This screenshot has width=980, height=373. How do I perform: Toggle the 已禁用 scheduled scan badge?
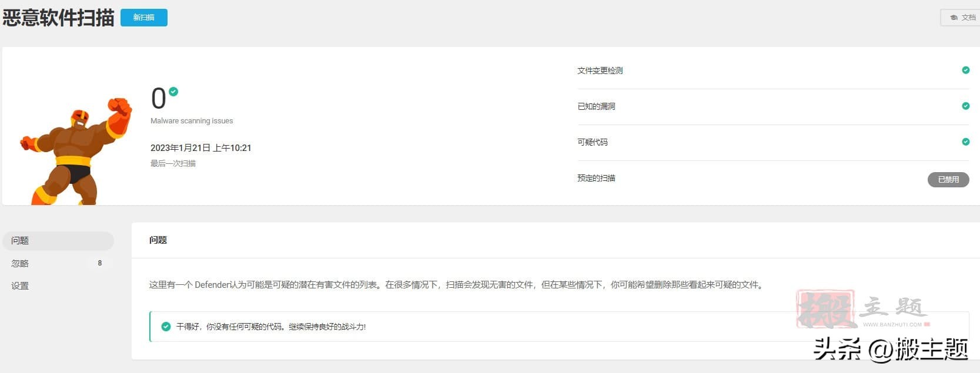coord(948,179)
